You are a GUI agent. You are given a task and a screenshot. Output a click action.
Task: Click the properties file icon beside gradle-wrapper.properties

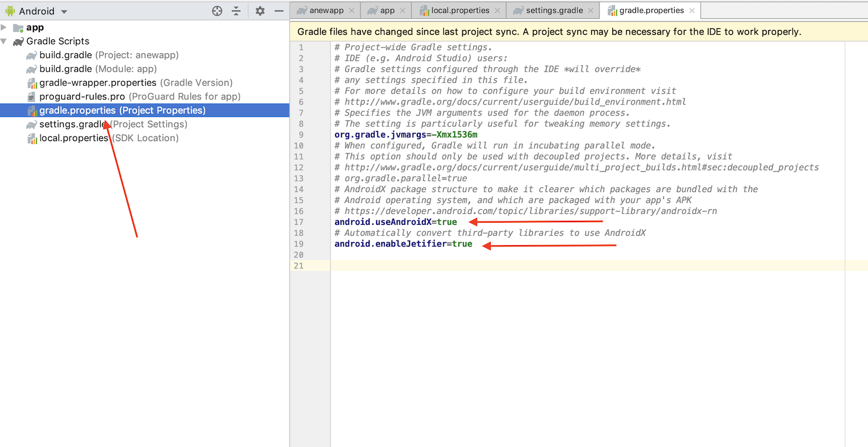(32, 83)
